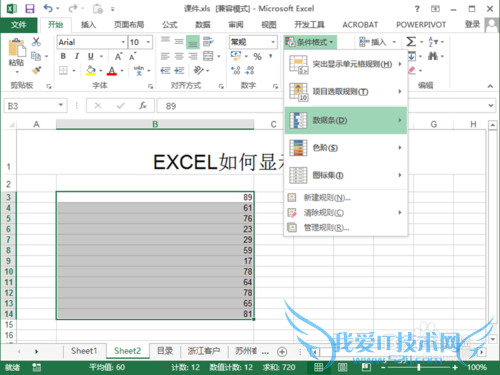Select column B header
Image resolution: width=500 pixels, height=375 pixels.
(155, 124)
